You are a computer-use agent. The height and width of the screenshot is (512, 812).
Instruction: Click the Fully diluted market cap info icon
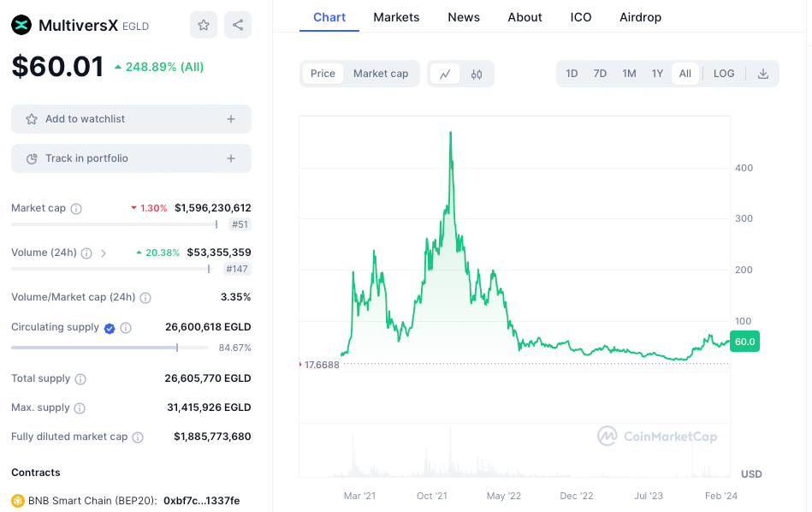[x=138, y=437]
